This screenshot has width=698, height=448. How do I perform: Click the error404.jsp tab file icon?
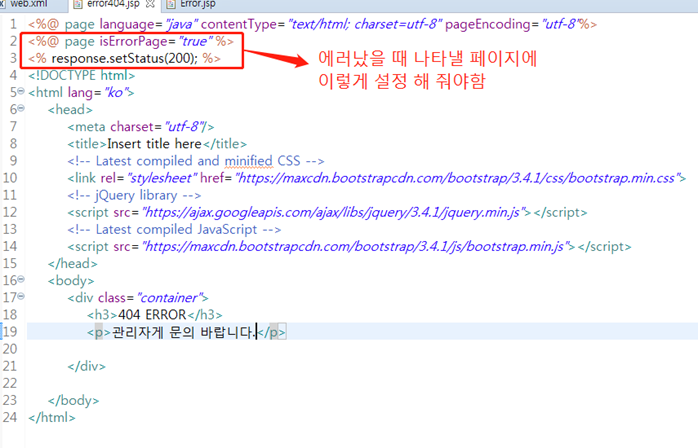pyautogui.click(x=78, y=4)
